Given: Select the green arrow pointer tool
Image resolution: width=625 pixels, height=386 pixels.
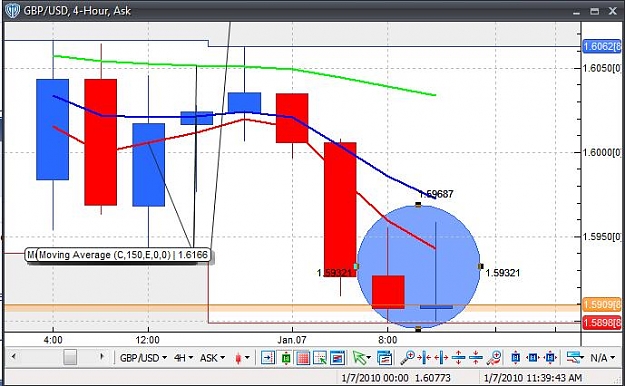Looking at the screenshot, I should click(x=359, y=358).
